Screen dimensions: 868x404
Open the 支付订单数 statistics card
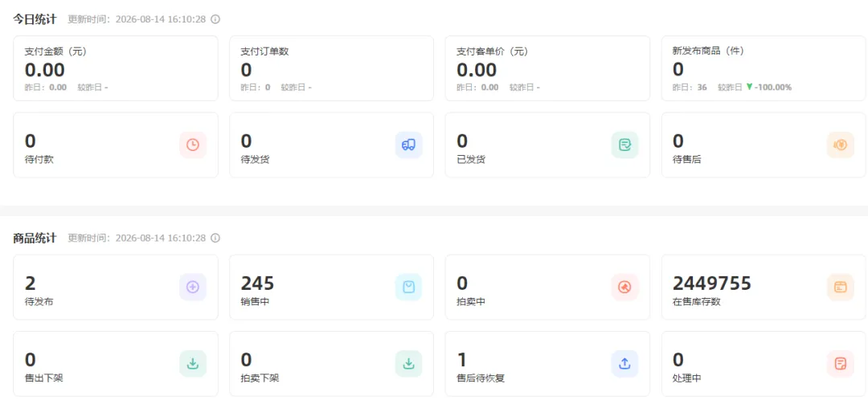(332, 68)
